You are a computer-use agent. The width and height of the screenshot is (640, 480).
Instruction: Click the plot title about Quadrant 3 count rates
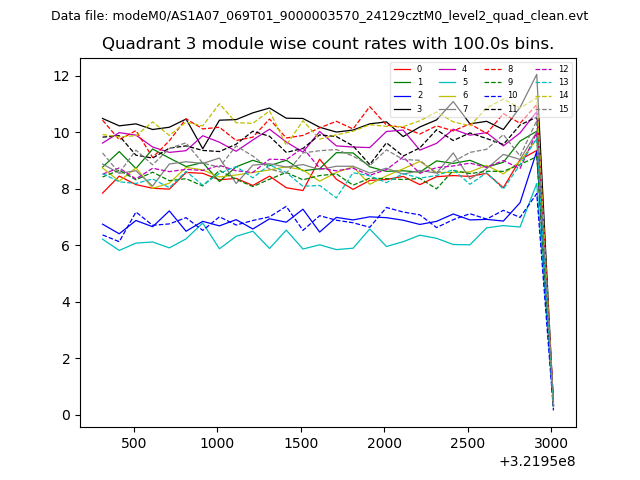(x=328, y=44)
